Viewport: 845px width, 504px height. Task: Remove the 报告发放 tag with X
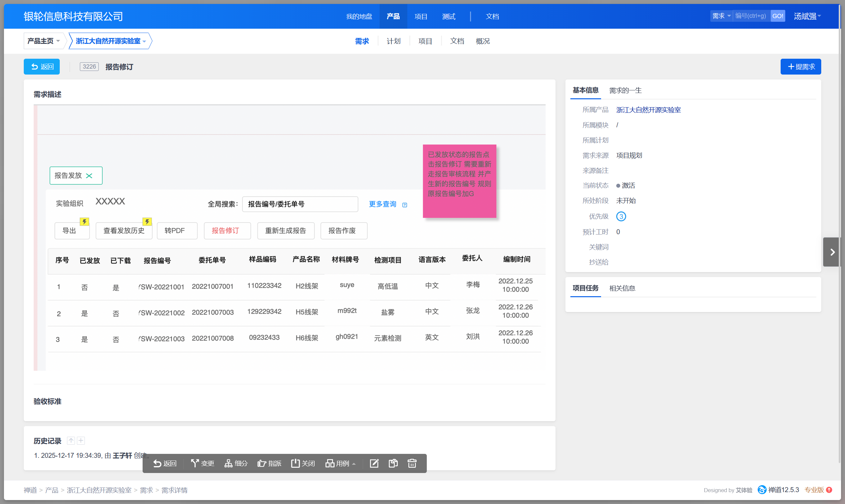89,175
